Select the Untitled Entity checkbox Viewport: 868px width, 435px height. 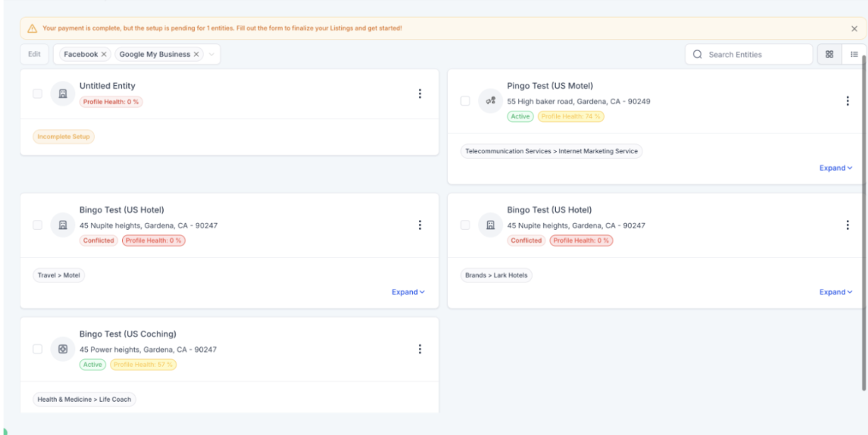(38, 94)
